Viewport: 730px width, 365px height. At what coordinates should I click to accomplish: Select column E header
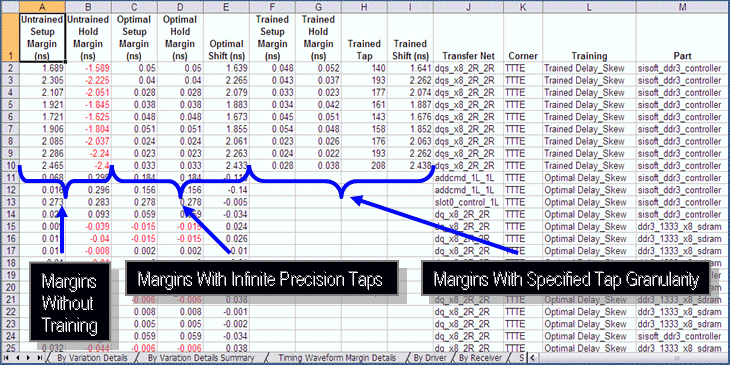(x=226, y=7)
